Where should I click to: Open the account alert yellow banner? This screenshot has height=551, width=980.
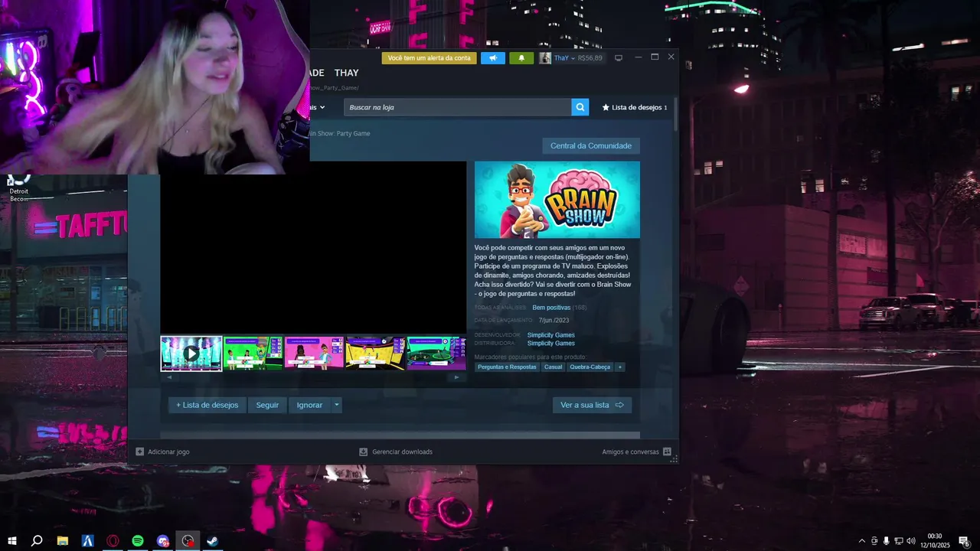point(429,58)
